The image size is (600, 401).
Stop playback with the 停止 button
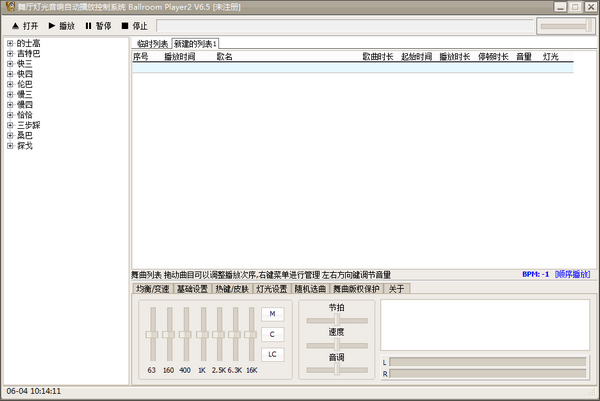click(134, 25)
